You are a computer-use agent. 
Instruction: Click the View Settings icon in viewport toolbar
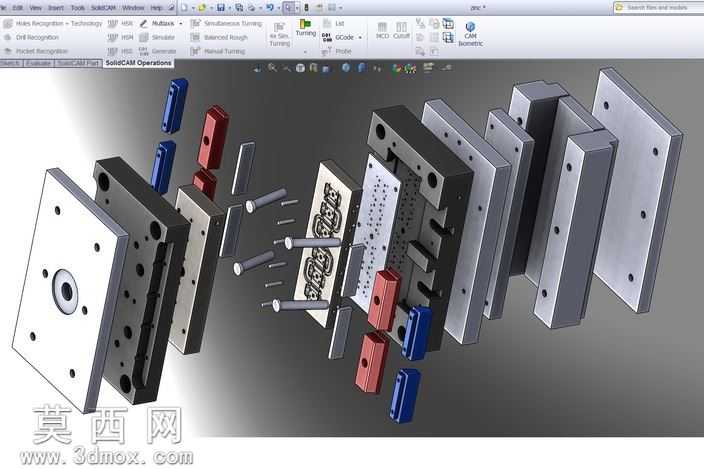click(428, 68)
